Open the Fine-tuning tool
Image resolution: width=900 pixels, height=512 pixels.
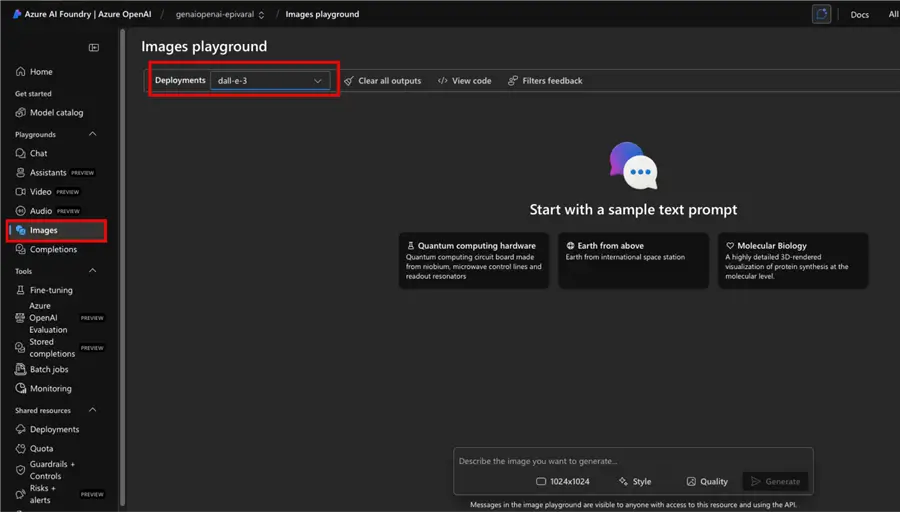pyautogui.click(x=51, y=290)
